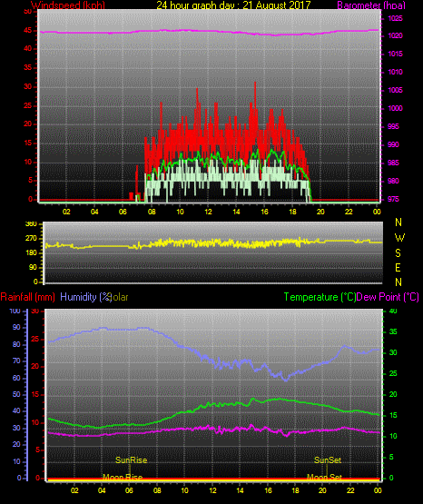Click the 1020 barometer scale value
This screenshot has height=504, width=423.
point(395,35)
